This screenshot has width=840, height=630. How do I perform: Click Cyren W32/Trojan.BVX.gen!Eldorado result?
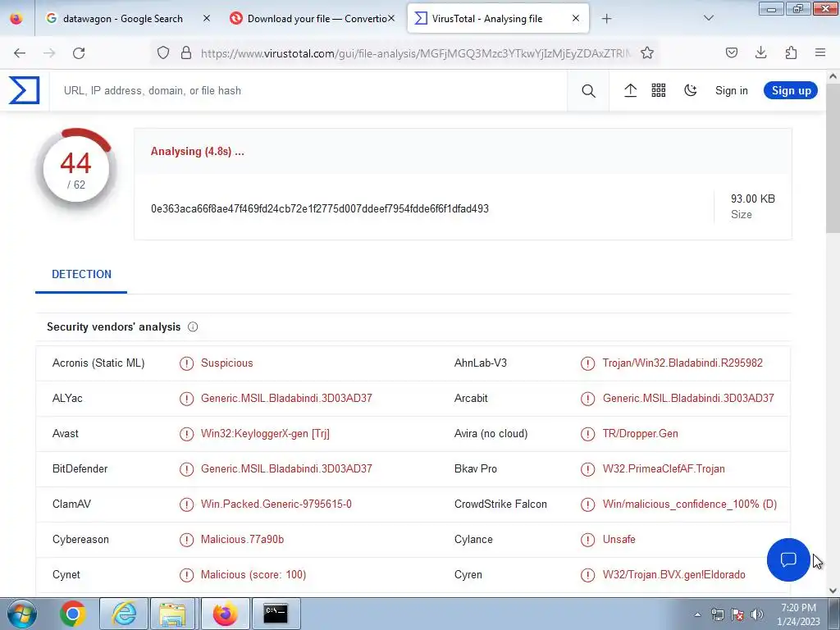[x=674, y=575]
